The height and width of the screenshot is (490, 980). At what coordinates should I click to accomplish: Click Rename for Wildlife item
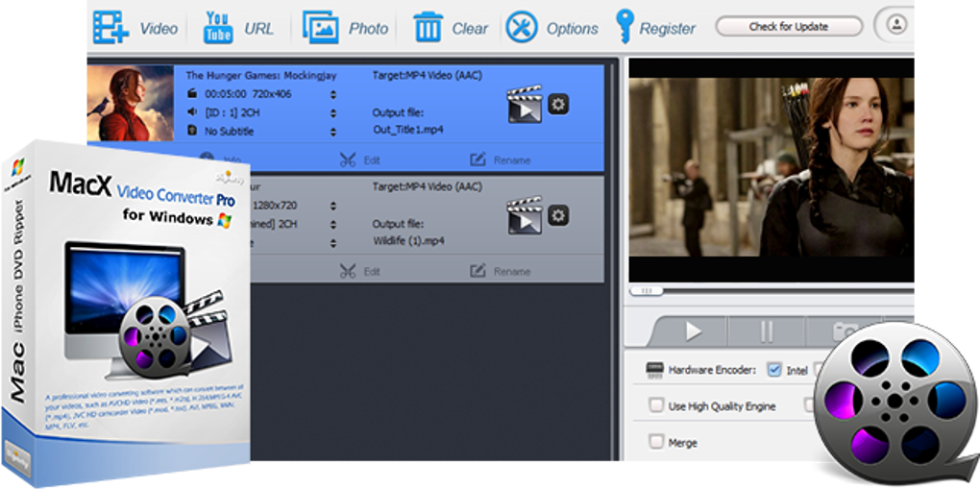(x=500, y=272)
